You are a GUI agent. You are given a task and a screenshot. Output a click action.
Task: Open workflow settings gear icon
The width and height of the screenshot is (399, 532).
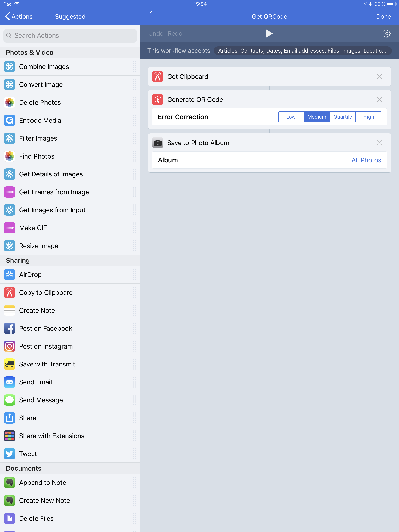(387, 33)
